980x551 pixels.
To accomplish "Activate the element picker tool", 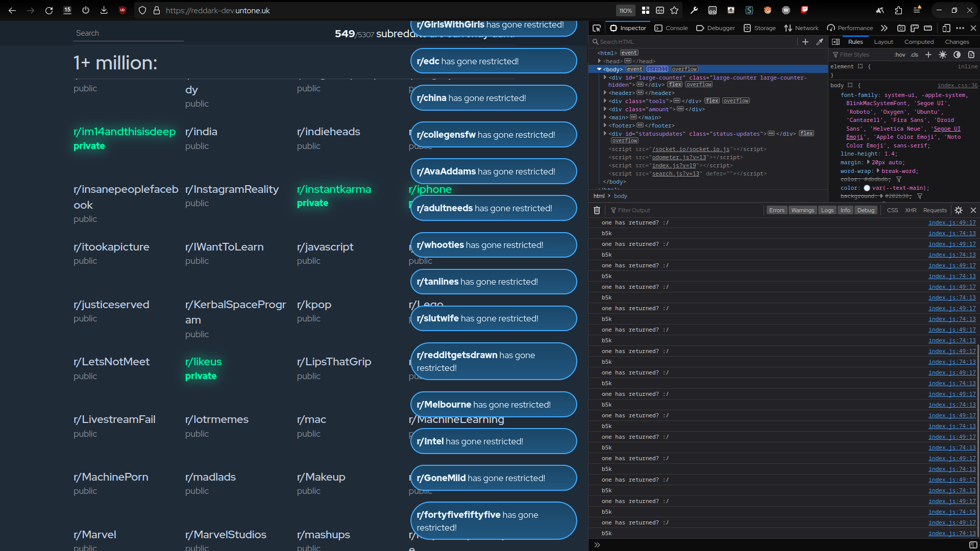I will [x=596, y=28].
